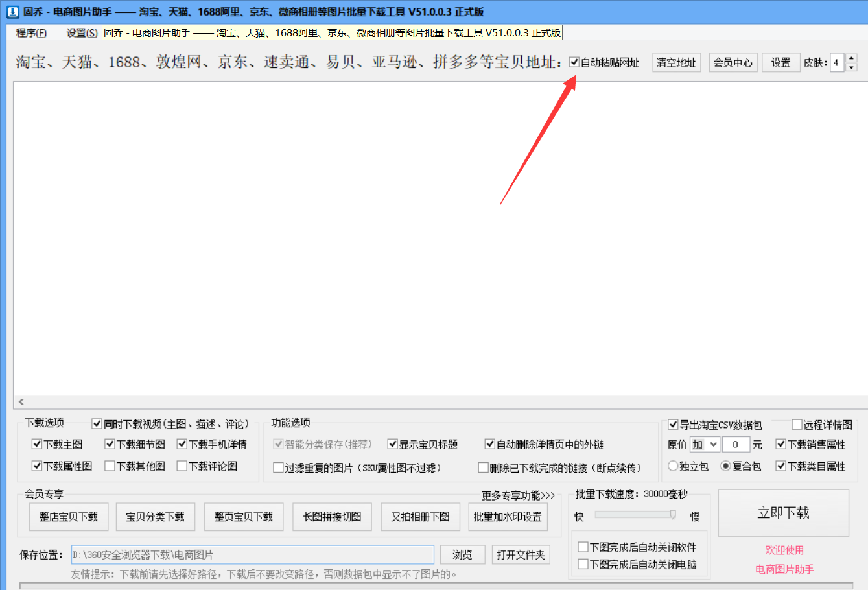
Task: Click the 皮肤 number field
Action: pyautogui.click(x=838, y=62)
